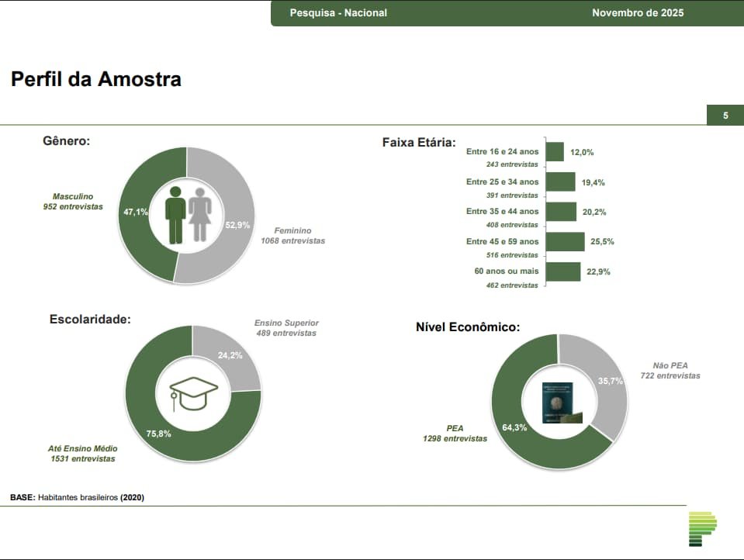Click the green male figure icon
The image size is (744, 560).
(175, 215)
